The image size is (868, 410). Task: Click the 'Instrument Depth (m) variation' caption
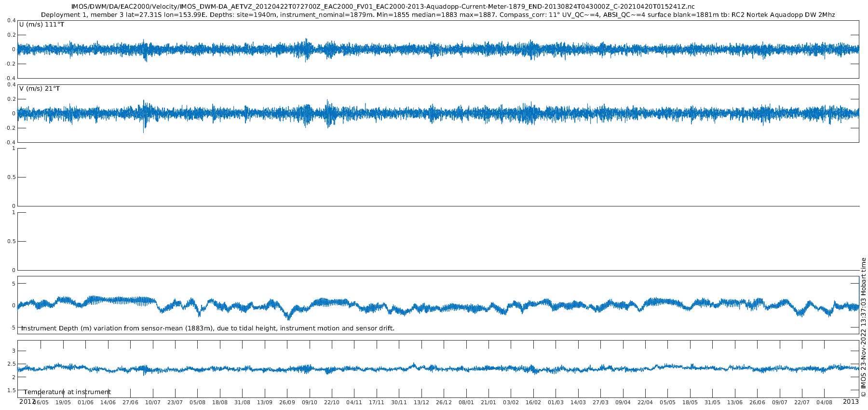click(208, 328)
